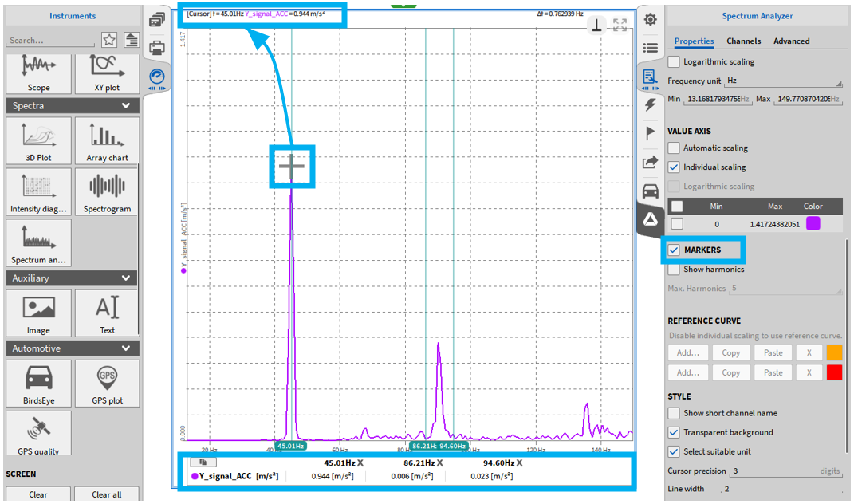Click the purple channel color swatch
The height and width of the screenshot is (504, 854).
[813, 224]
